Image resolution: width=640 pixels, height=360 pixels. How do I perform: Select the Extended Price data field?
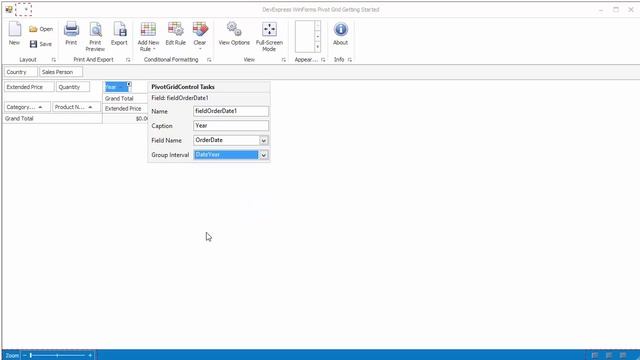[29, 87]
